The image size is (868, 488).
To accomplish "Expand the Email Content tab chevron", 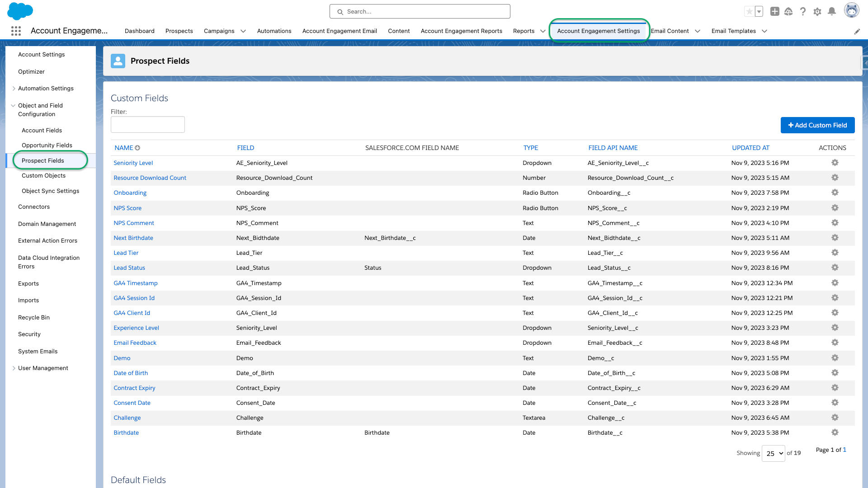I will [x=698, y=31].
